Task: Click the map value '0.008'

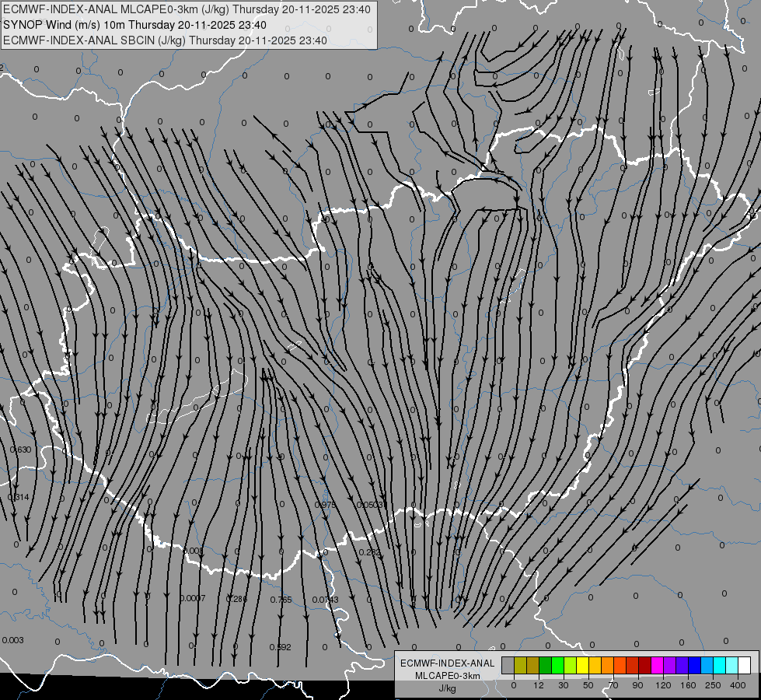Action: pyautogui.click(x=193, y=551)
